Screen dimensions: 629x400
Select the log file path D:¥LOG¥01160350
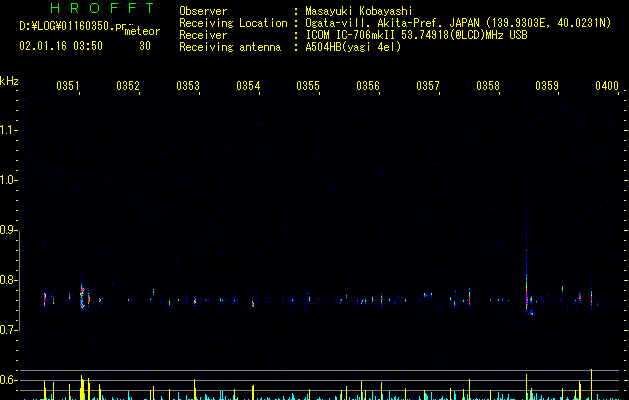(x=67, y=26)
